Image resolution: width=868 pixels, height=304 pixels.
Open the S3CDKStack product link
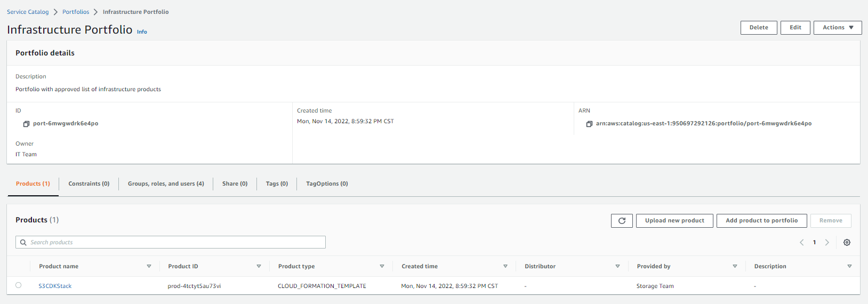(x=55, y=286)
